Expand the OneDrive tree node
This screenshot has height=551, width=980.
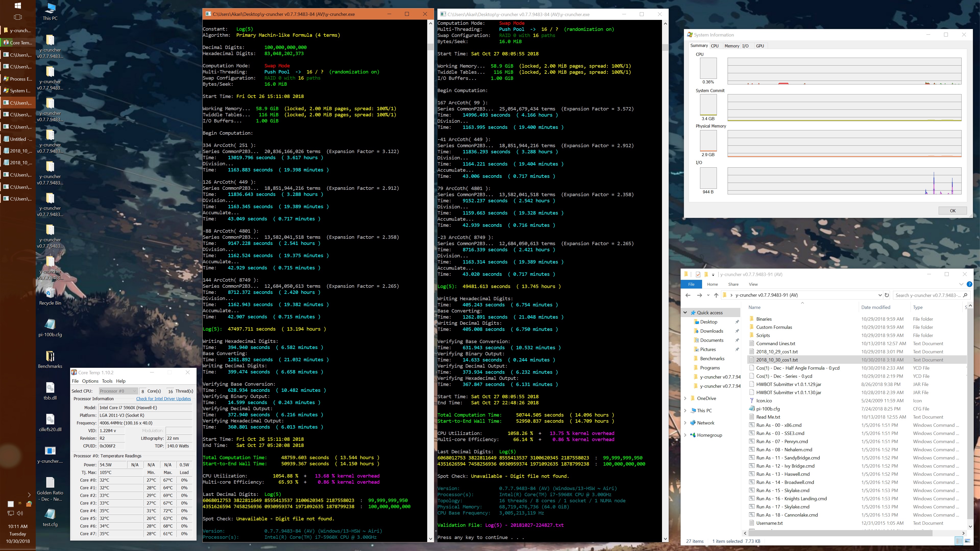685,398
